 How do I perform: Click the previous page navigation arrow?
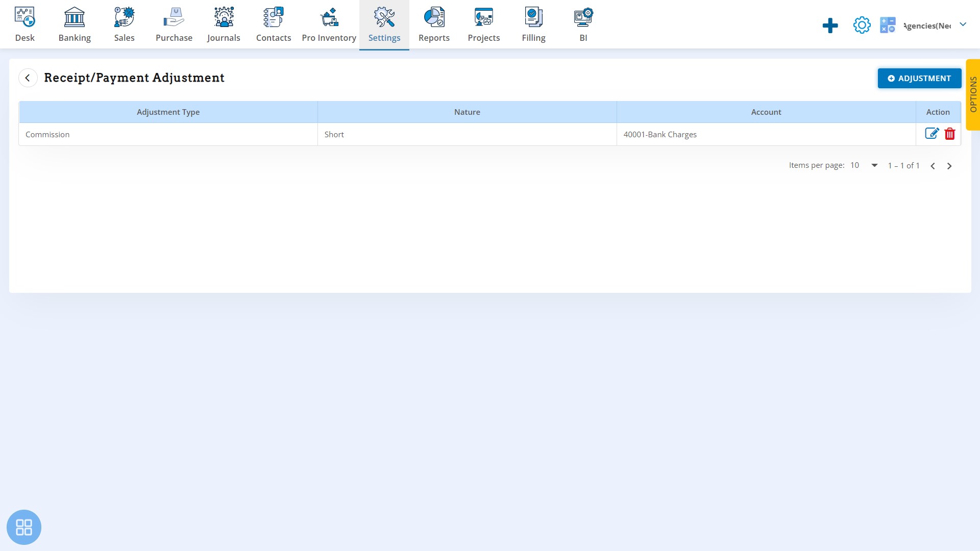pyautogui.click(x=933, y=165)
